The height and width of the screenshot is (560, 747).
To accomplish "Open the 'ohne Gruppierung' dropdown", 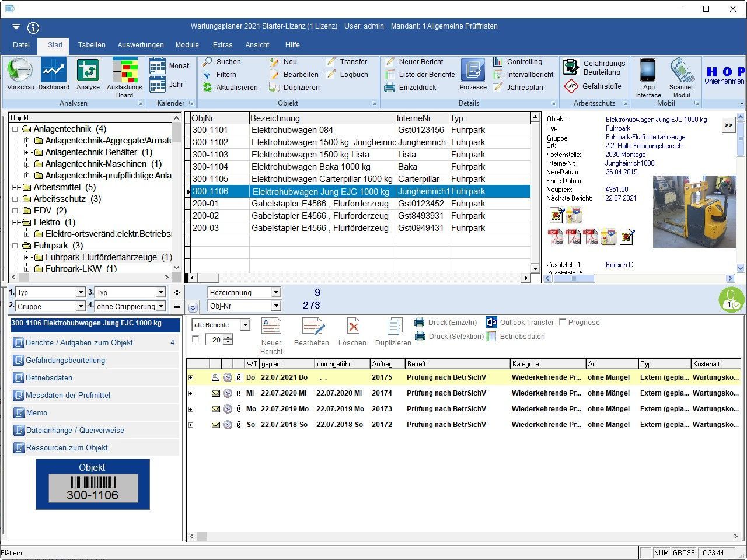I will (x=160, y=307).
